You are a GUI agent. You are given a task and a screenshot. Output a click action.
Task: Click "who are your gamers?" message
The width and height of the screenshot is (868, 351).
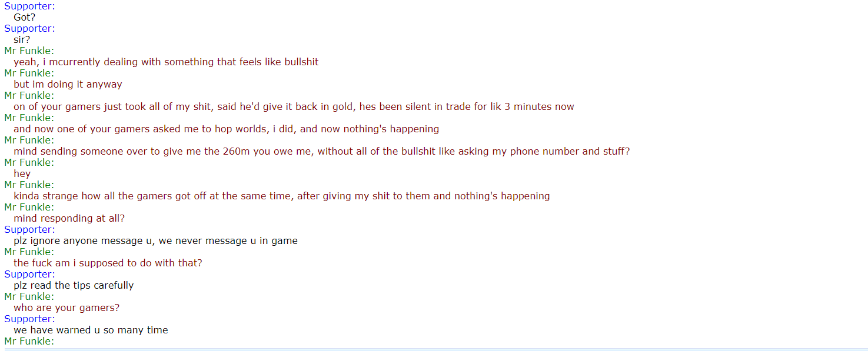(x=66, y=307)
